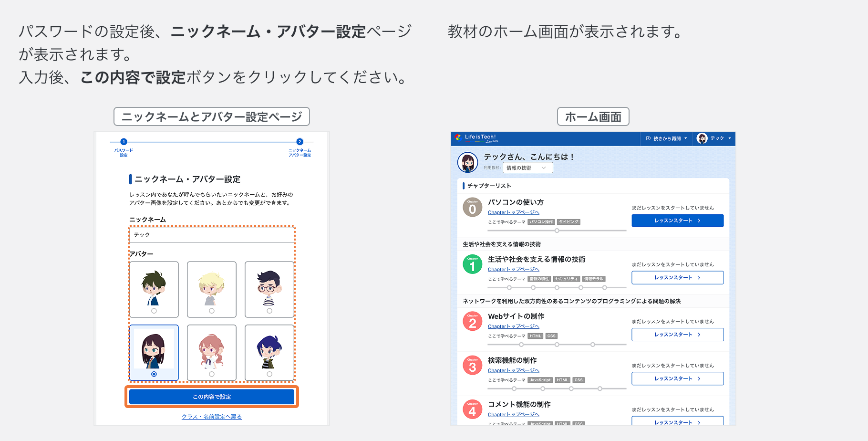
Task: Click the ニックネーム input field containing テック
Action: pos(211,235)
